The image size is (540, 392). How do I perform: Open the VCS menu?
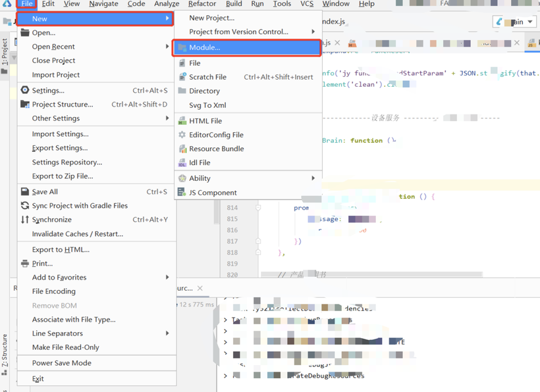[307, 4]
